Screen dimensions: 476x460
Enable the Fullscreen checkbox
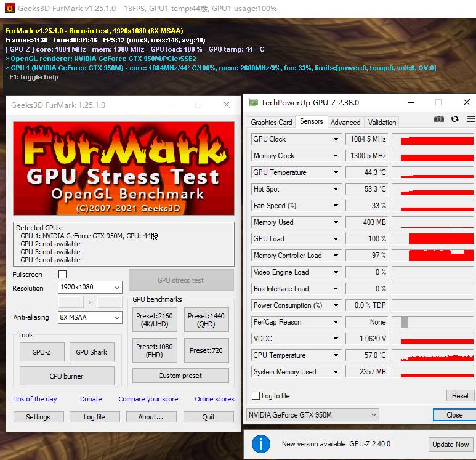coord(63,274)
